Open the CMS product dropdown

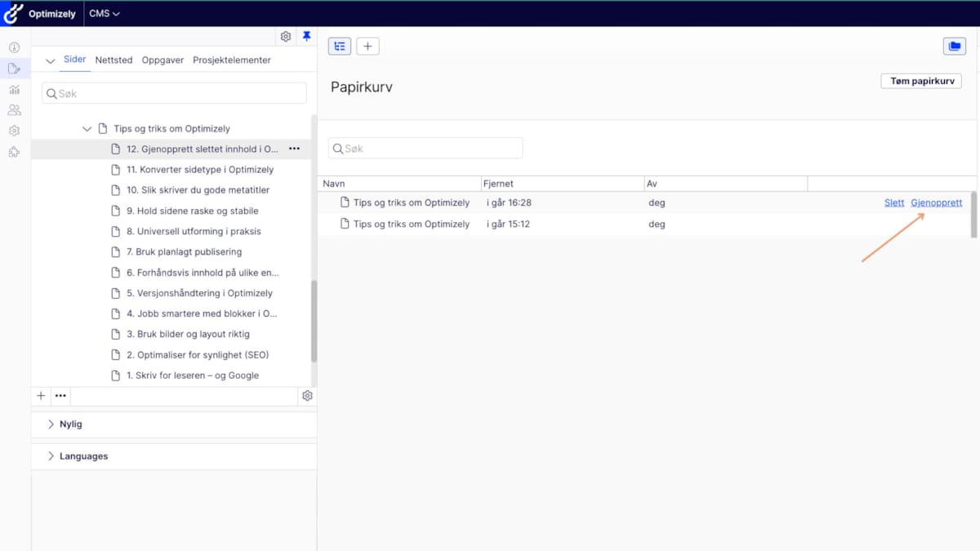click(x=105, y=14)
